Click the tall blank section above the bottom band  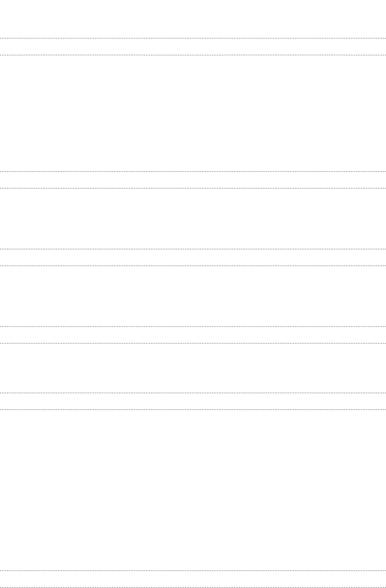tap(193, 490)
